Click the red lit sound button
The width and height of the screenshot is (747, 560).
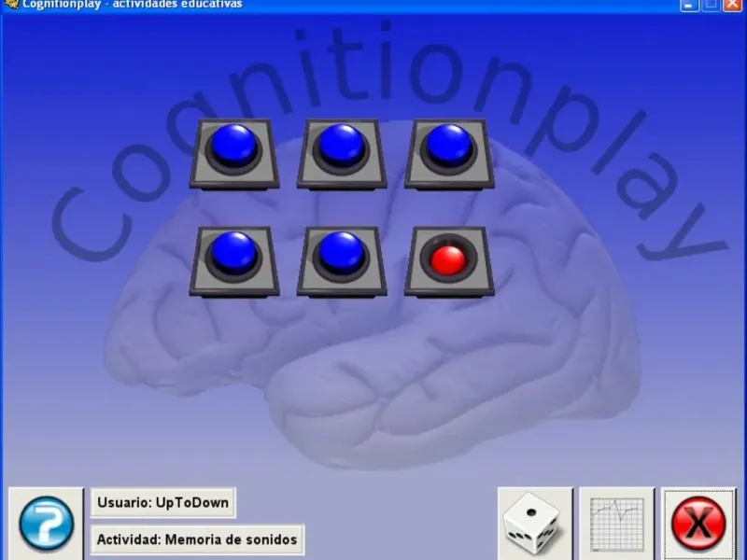(449, 261)
